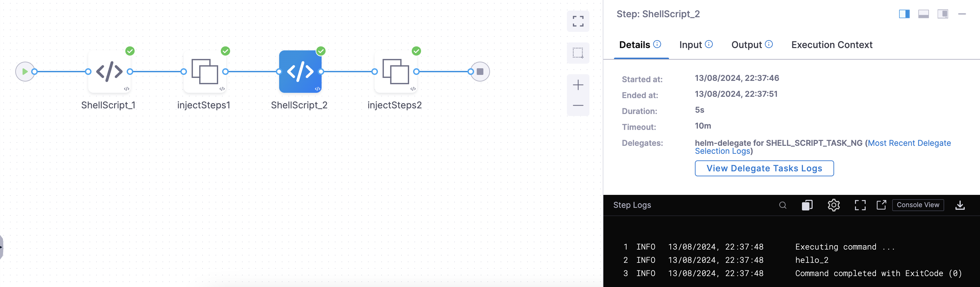Download the step logs
This screenshot has height=287, width=980.
[x=960, y=205]
